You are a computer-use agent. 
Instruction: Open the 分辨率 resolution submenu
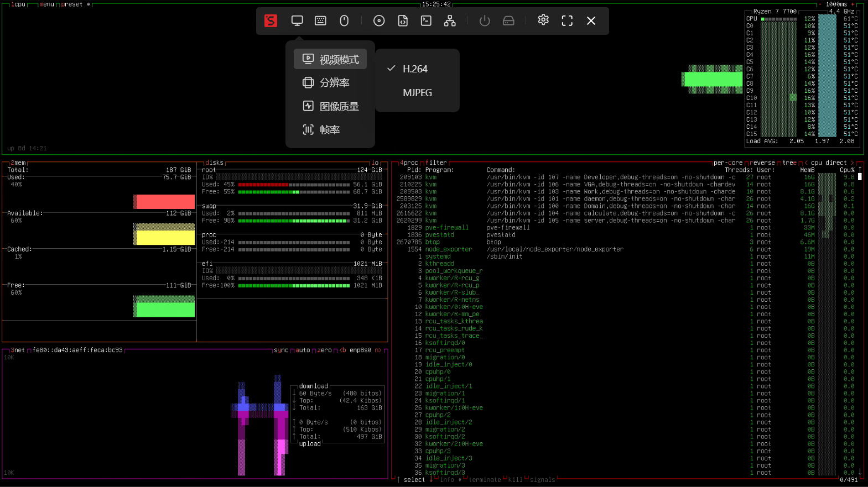[x=330, y=83]
